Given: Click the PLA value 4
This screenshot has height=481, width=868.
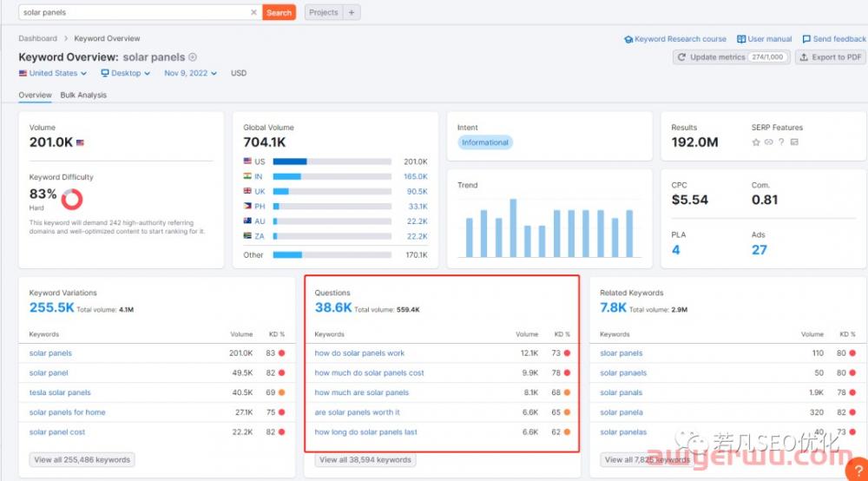Looking at the screenshot, I should [x=676, y=250].
